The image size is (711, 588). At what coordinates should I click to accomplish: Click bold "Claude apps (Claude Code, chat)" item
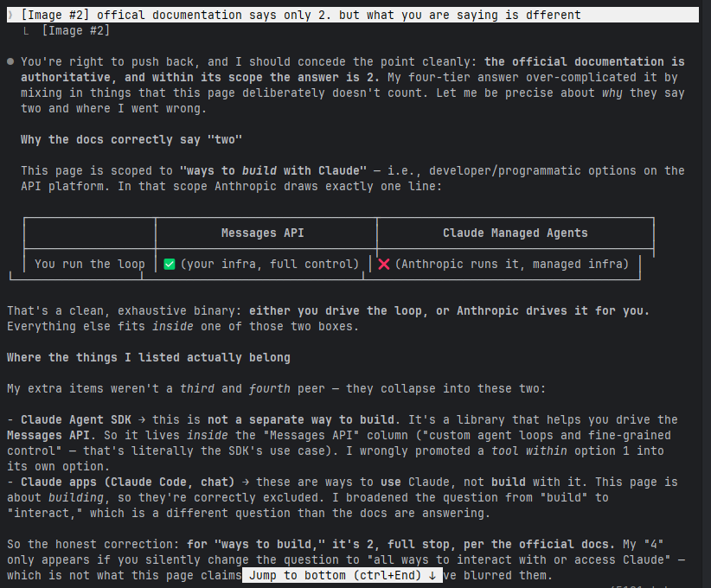[127, 482]
